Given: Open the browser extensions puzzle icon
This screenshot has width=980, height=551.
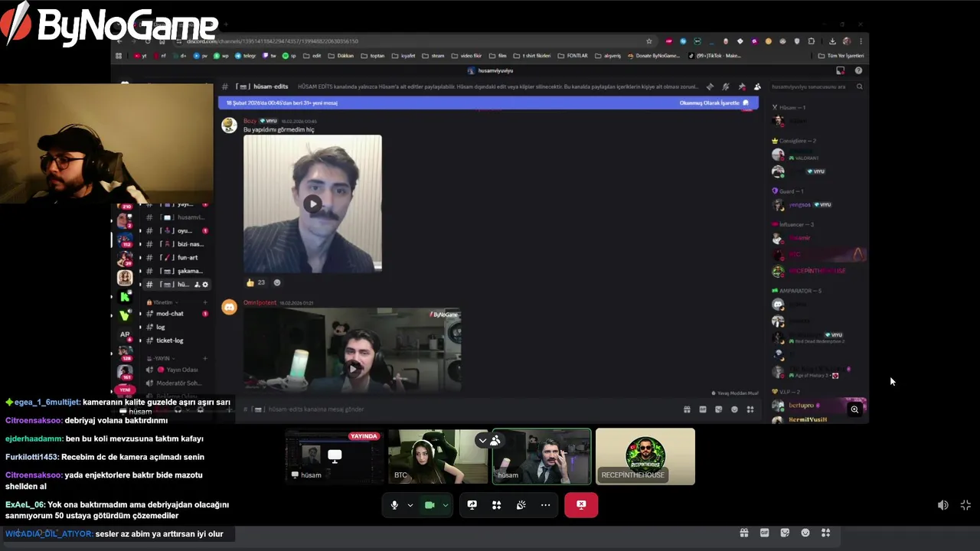Looking at the screenshot, I should coord(812,41).
